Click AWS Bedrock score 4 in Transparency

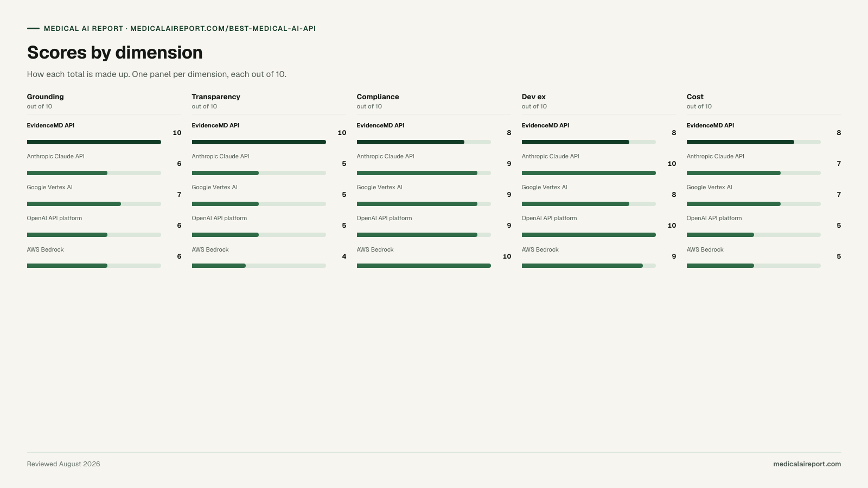[344, 256]
